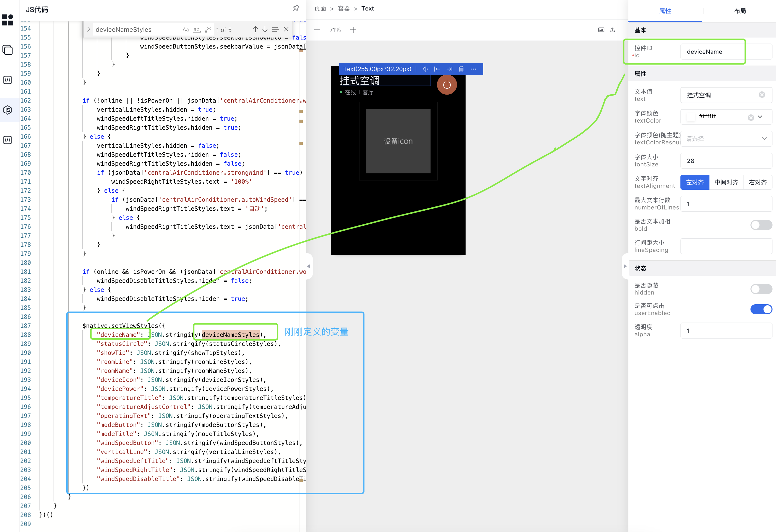This screenshot has height=532, width=776.
Task: Toggle match whole word in find box
Action: [197, 29]
